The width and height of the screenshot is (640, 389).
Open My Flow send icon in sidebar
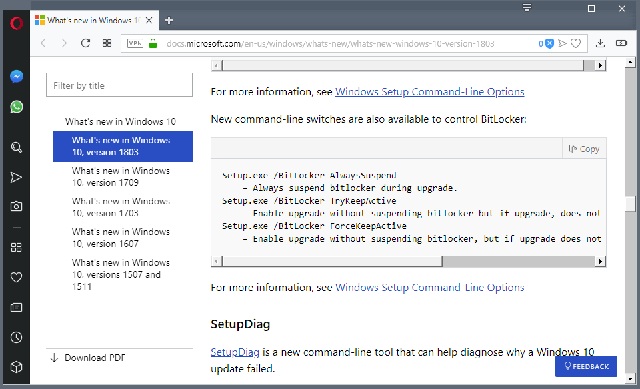point(16,177)
